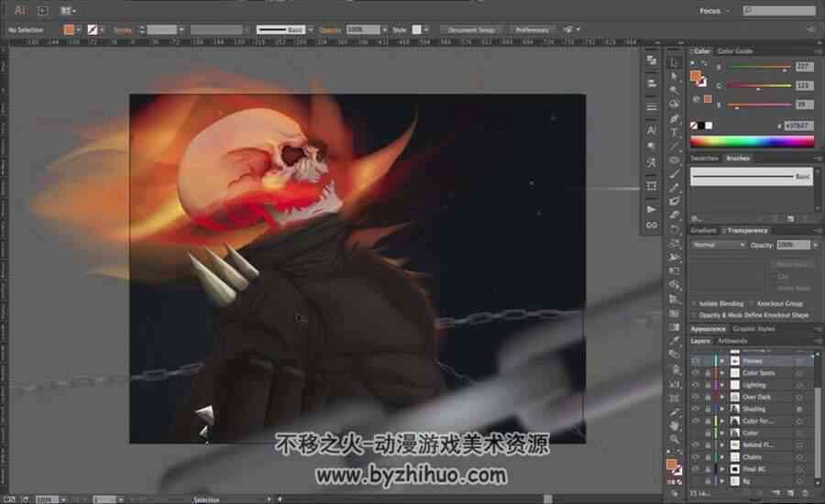This screenshot has width=825, height=504.
Task: Hide the Color Spots layer
Action: [696, 373]
